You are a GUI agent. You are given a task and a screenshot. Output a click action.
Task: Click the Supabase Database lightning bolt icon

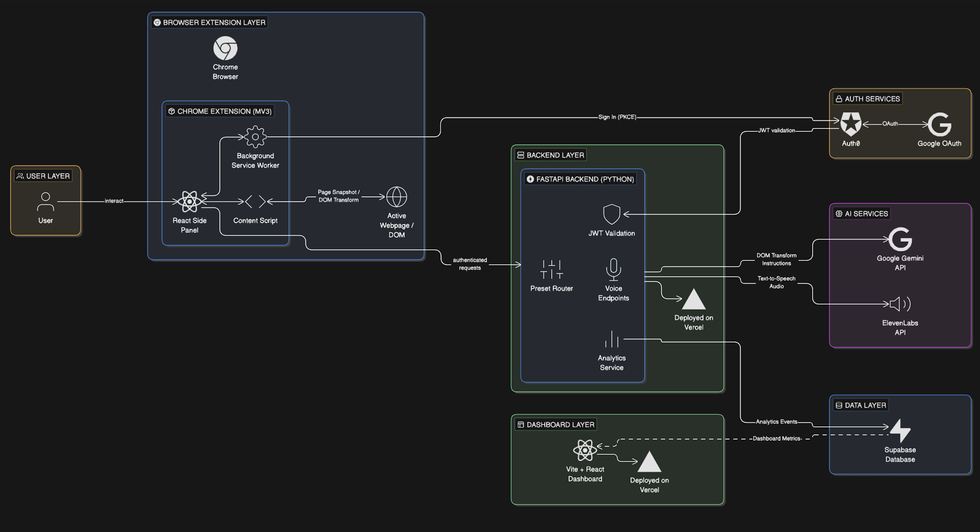(x=900, y=430)
